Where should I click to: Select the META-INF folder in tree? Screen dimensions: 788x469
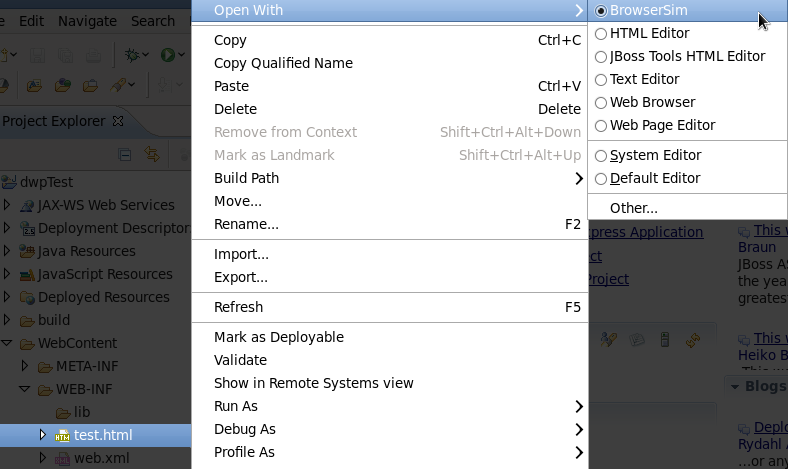(88, 366)
